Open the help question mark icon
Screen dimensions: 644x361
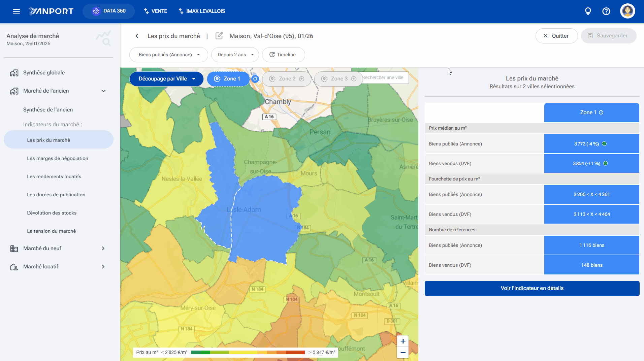click(x=606, y=11)
